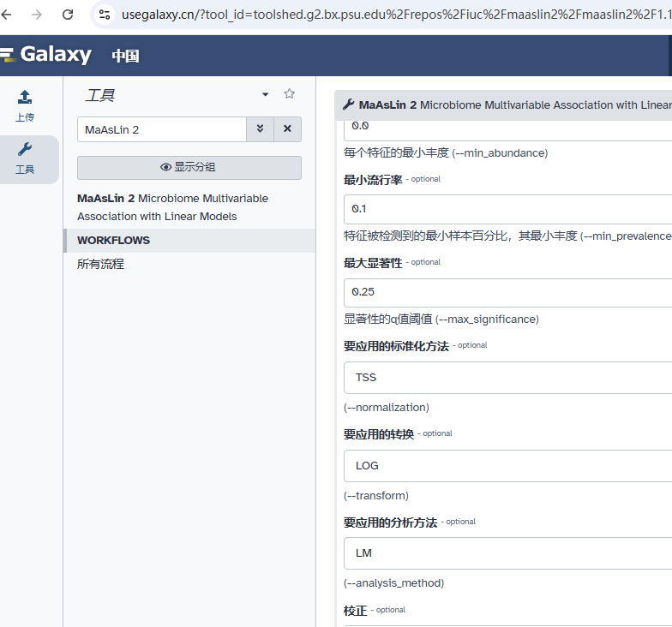Open 所有流程 all workflows link

point(101,264)
